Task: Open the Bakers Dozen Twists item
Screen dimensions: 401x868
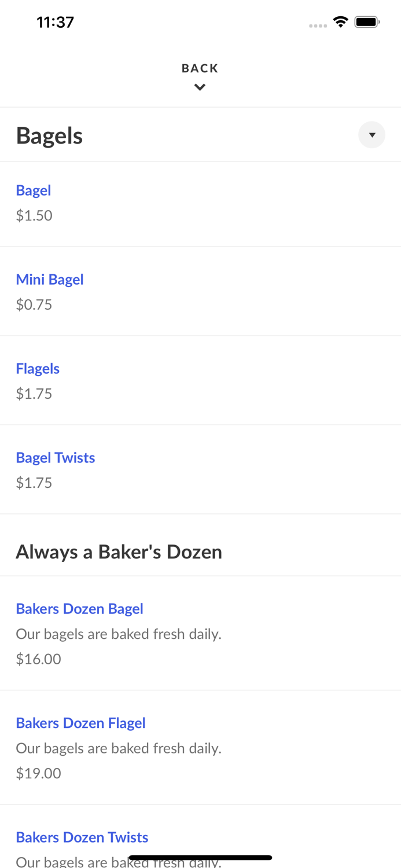Action: click(x=82, y=837)
